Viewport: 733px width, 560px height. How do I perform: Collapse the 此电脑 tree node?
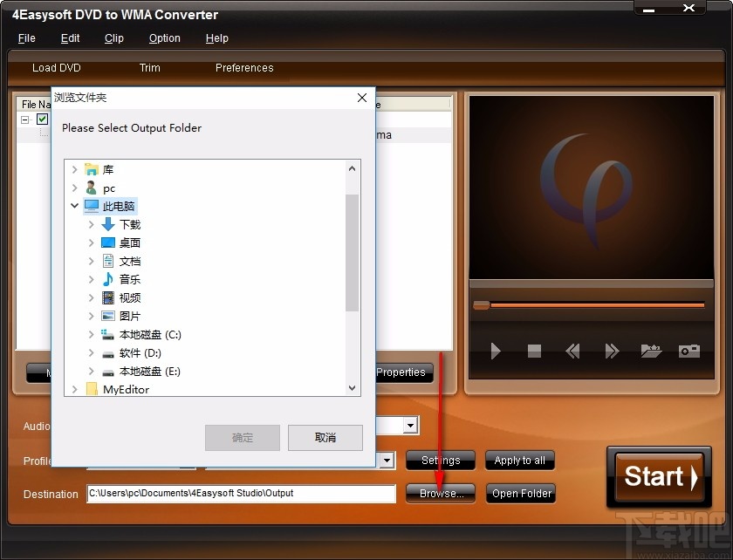pos(74,206)
